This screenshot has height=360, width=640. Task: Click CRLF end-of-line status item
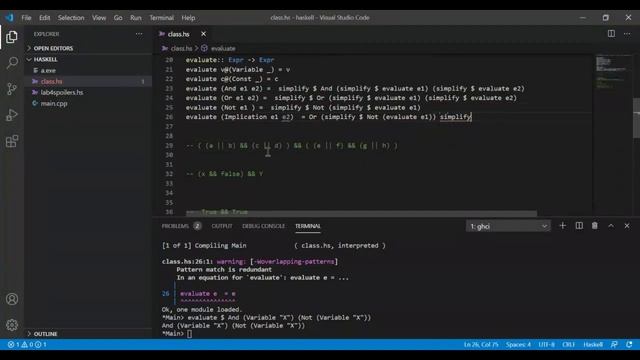point(569,344)
